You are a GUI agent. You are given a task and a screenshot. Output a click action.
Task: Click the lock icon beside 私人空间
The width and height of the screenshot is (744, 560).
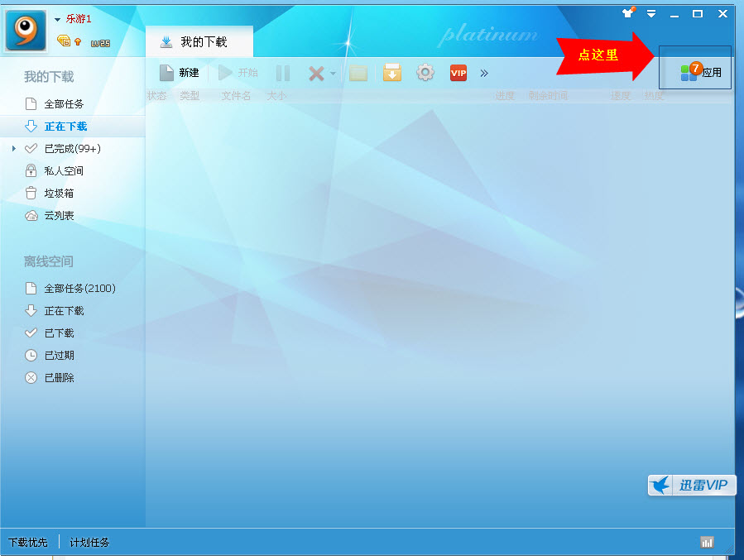[31, 170]
